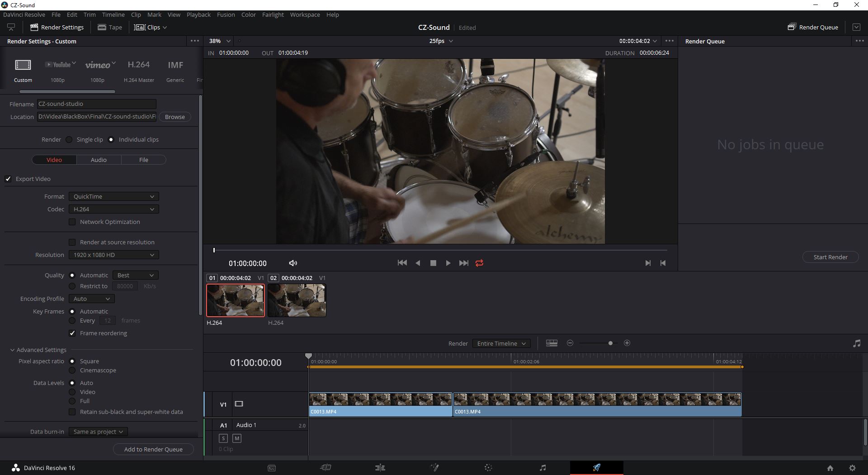Open Data burn-in Same as project dropdown

98,432
